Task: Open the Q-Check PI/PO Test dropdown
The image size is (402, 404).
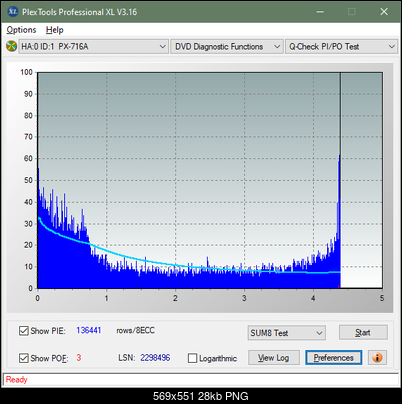Action: 341,47
